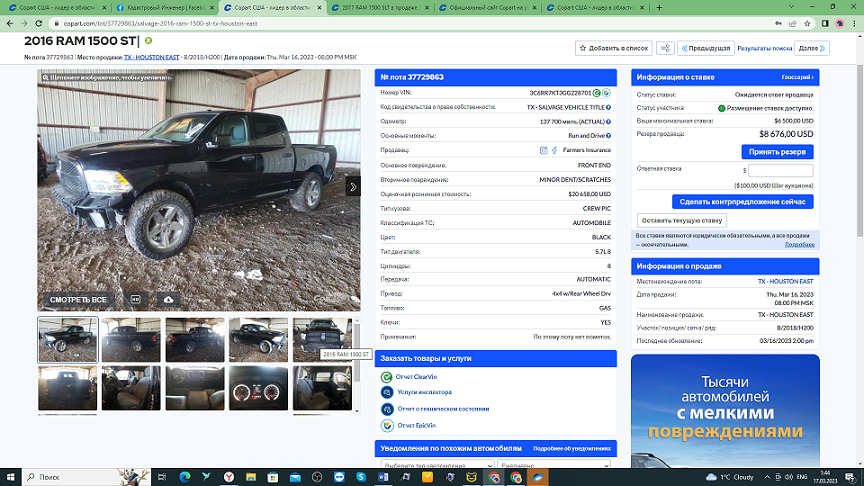Screen dimensions: 864x486
Task: Open info tooltip next to odometer value
Action: [x=608, y=122]
